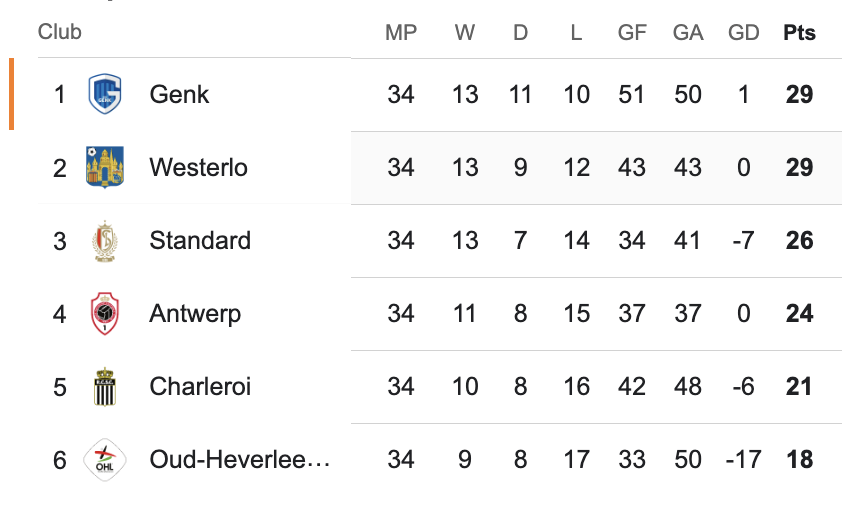Click the Genk club crest icon
Viewport: 842px width, 530px height.
tap(104, 94)
